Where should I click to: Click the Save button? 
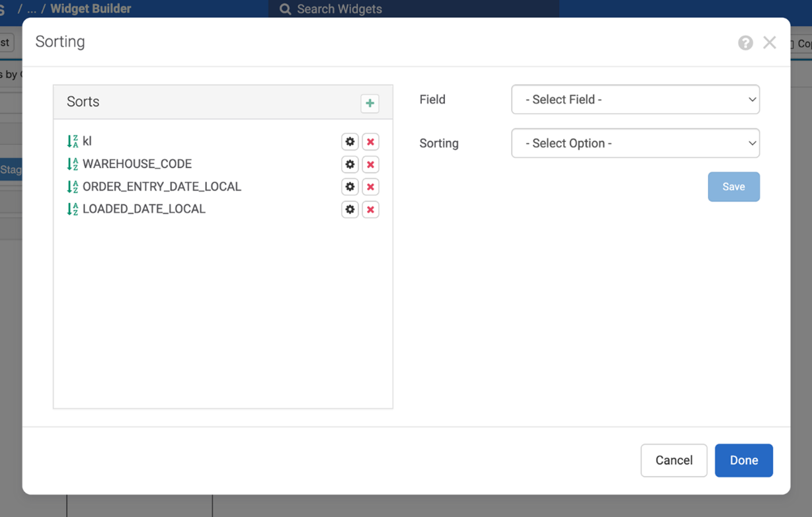click(x=733, y=187)
